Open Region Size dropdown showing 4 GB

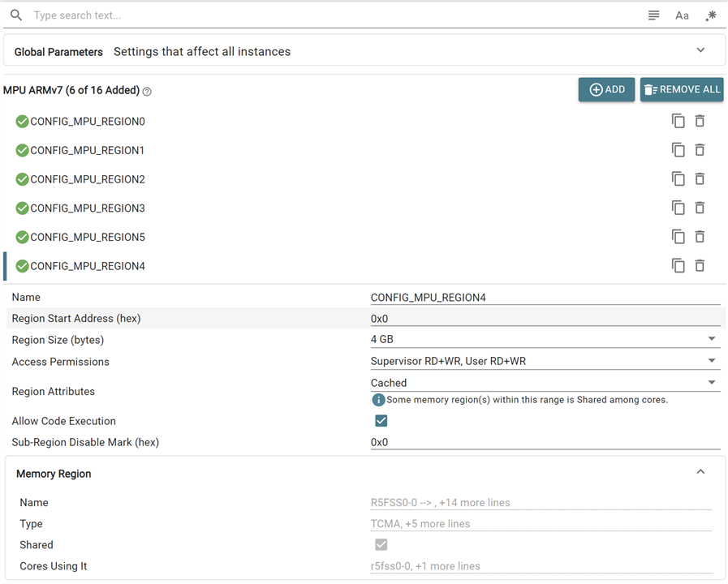[x=544, y=340]
